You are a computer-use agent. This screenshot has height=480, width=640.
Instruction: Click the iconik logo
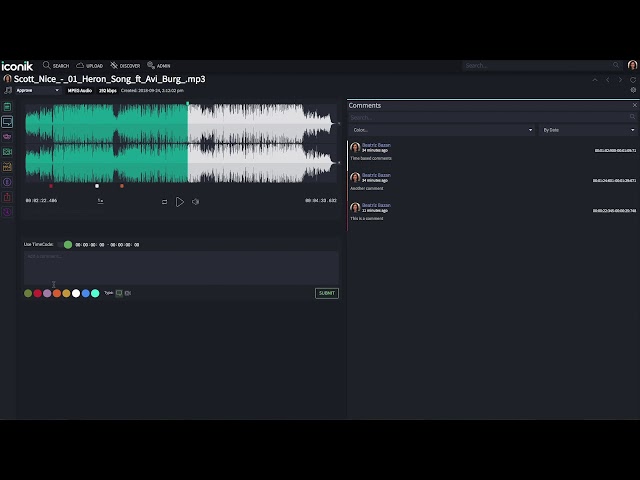(x=17, y=66)
